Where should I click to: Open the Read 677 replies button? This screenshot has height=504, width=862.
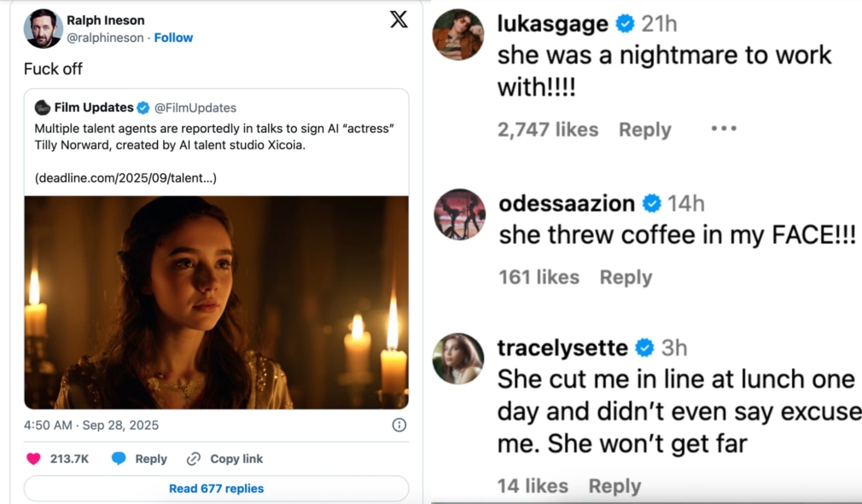click(216, 489)
